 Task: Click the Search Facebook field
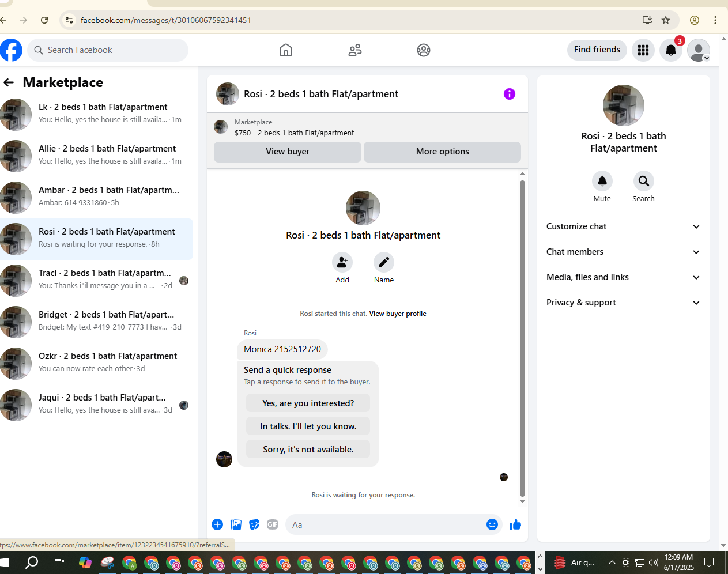click(x=108, y=50)
